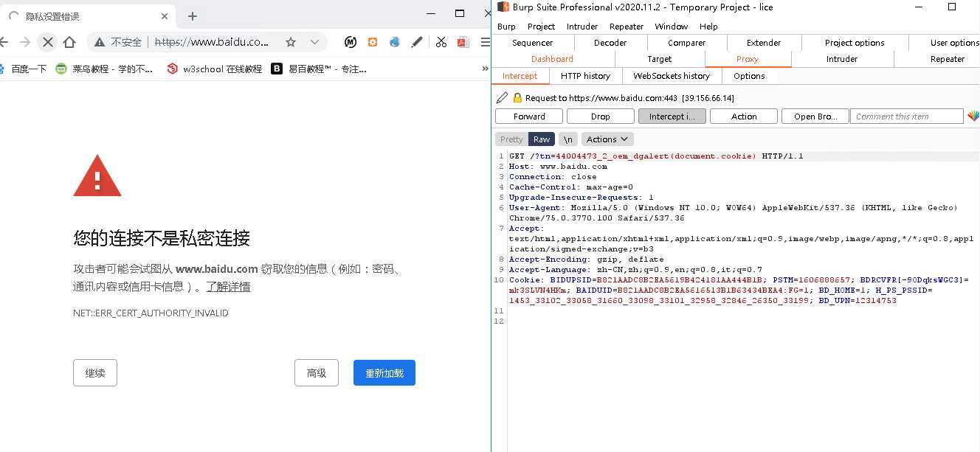Expand the Actions dropdown in the editor
The image size is (980, 452).
point(607,139)
